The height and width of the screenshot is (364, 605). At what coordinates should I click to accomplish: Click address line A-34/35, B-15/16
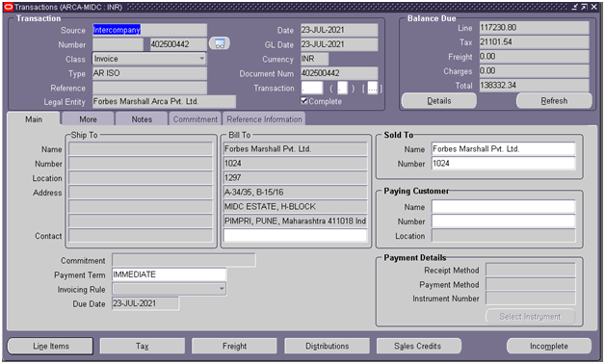click(295, 193)
